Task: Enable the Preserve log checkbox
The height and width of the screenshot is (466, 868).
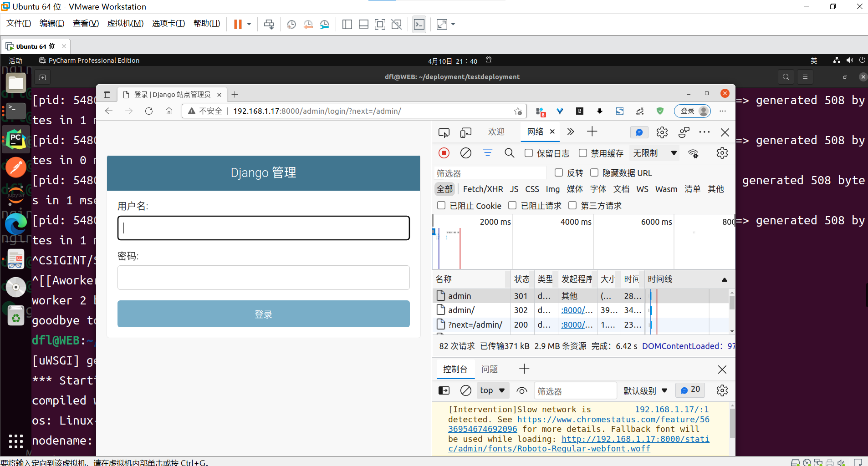Action: 529,153
